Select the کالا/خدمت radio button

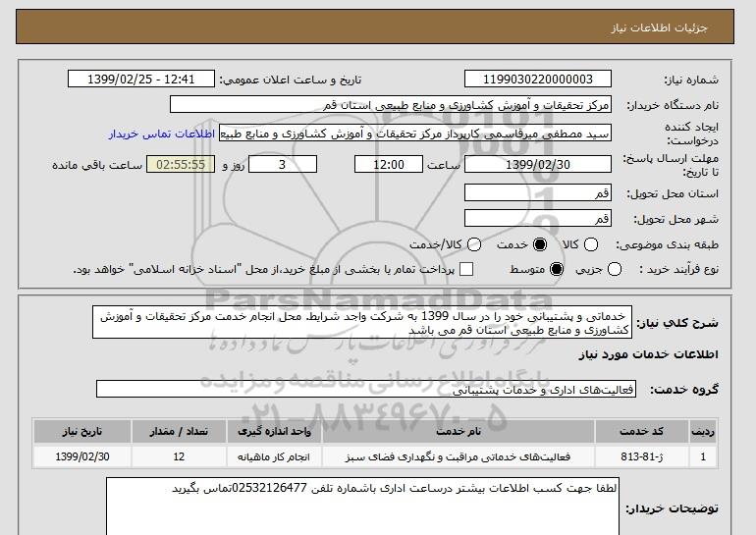474,244
